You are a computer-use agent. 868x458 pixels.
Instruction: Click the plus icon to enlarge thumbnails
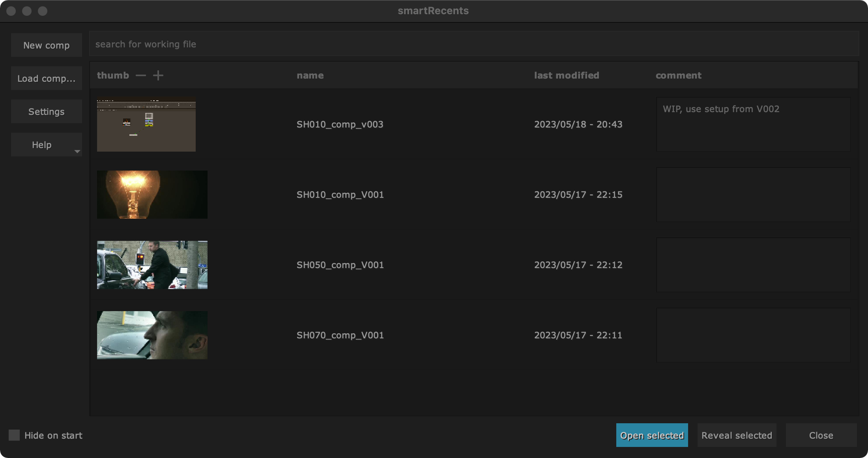coord(158,75)
